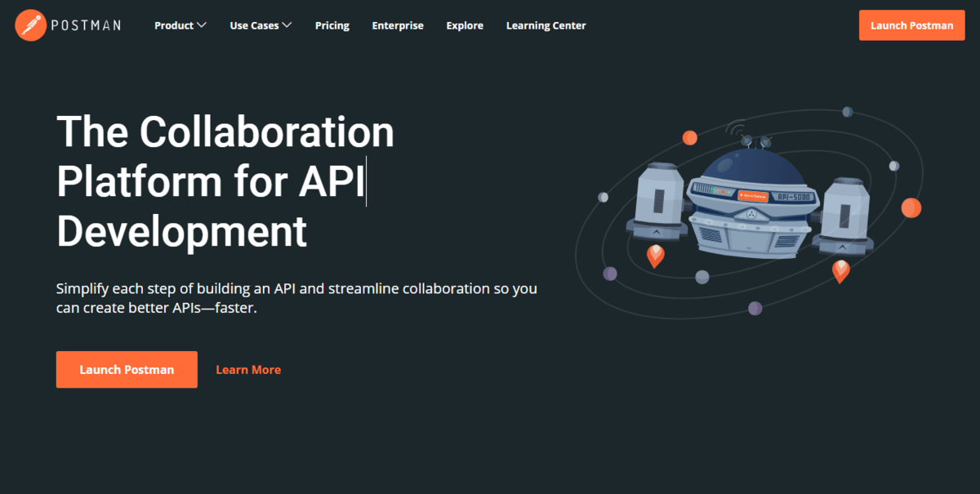This screenshot has width=980, height=494.
Task: Click the POSTMAN wordmark text
Action: tap(86, 25)
